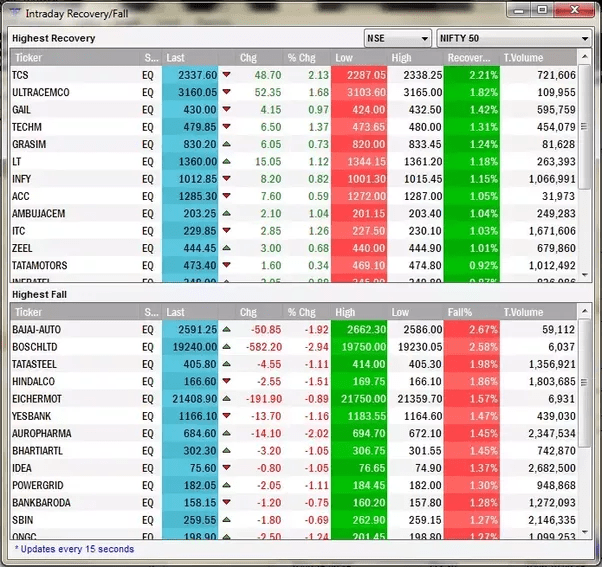Click IDEA volume 2,682,500
The width and height of the screenshot is (602, 567).
click(x=552, y=468)
